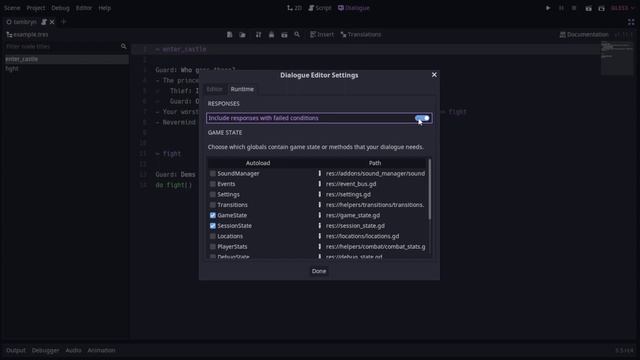Pause the running project

pos(561,8)
